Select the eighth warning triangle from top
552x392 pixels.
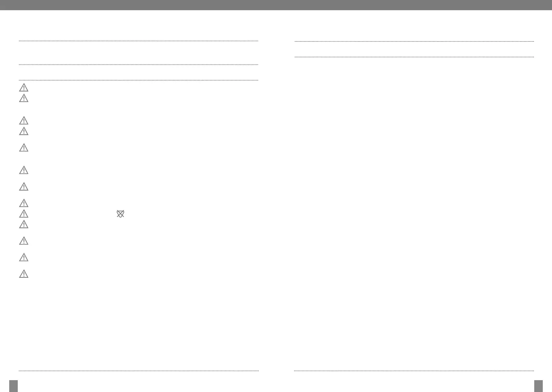point(24,203)
